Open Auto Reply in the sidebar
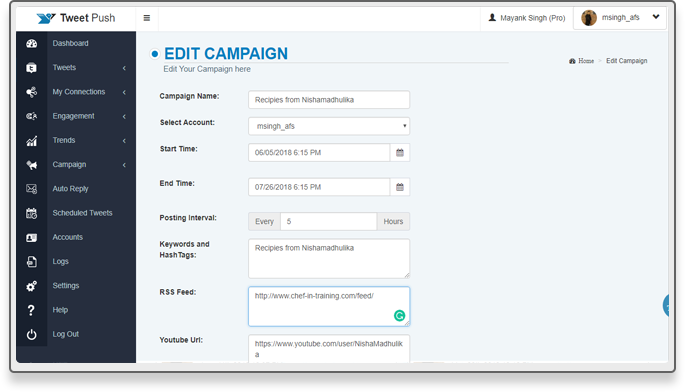685x392 pixels. pyautogui.click(x=70, y=189)
